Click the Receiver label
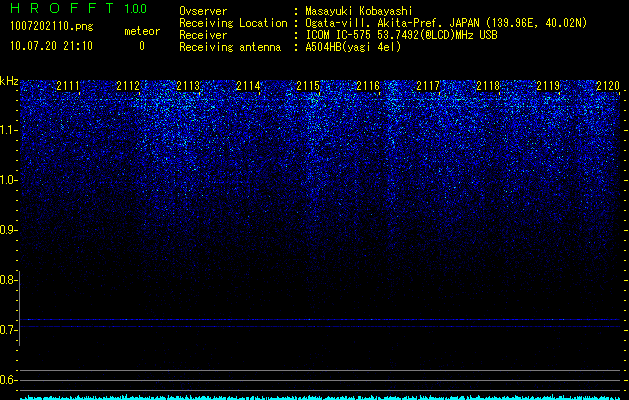The height and width of the screenshot is (400, 629). click(203, 35)
